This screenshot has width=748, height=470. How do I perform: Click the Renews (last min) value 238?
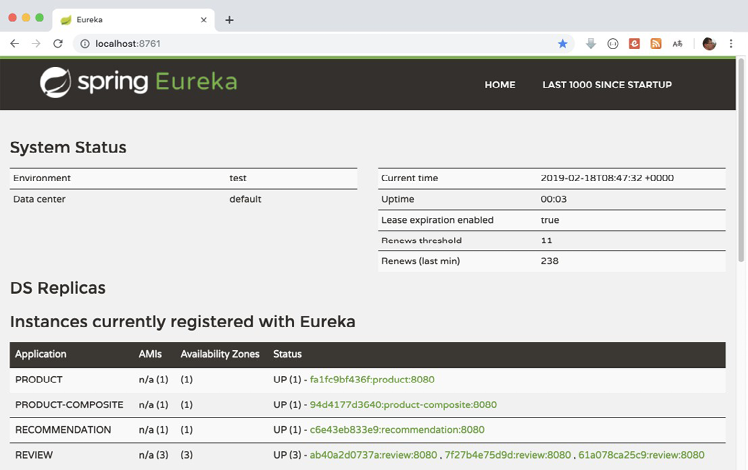point(550,261)
